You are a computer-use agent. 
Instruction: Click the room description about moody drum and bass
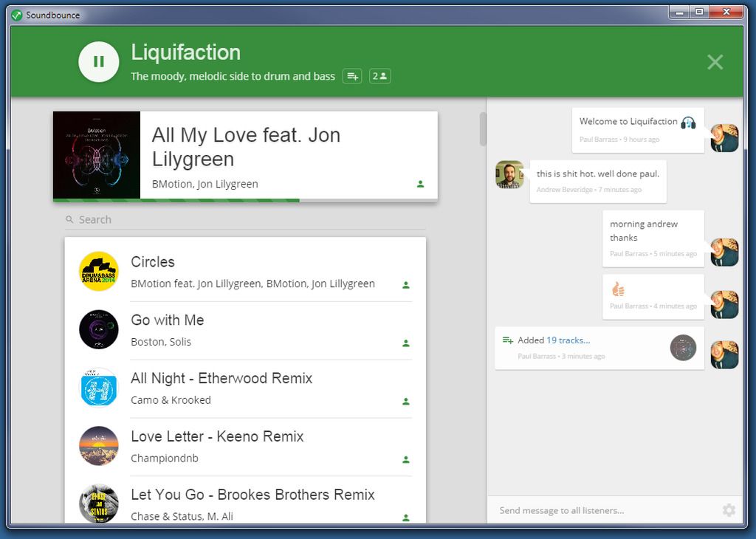(233, 76)
